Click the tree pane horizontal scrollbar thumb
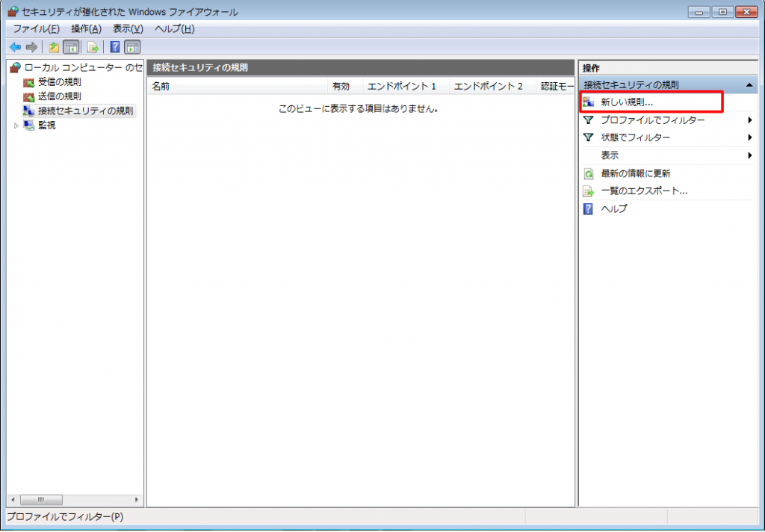 (x=41, y=500)
